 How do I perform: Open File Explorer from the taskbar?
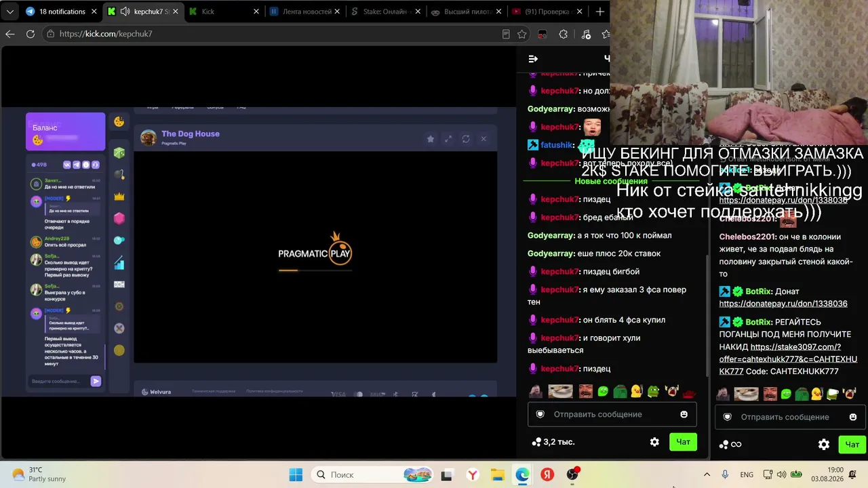(498, 475)
